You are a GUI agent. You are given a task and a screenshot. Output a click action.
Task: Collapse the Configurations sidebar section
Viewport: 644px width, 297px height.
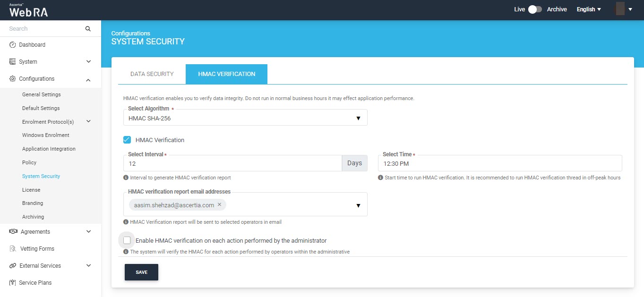(89, 79)
